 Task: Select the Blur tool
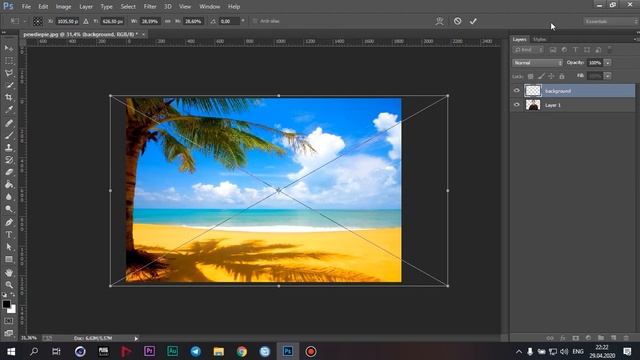(x=9, y=196)
